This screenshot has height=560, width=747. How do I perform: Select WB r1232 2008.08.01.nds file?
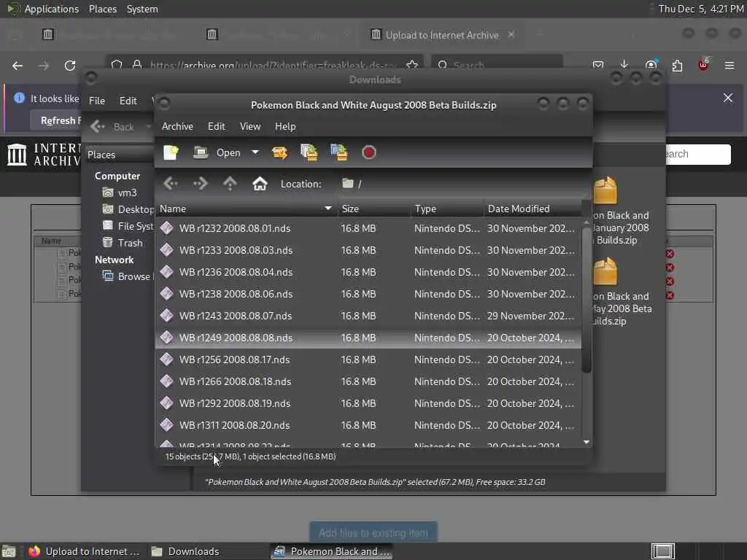pos(368,228)
